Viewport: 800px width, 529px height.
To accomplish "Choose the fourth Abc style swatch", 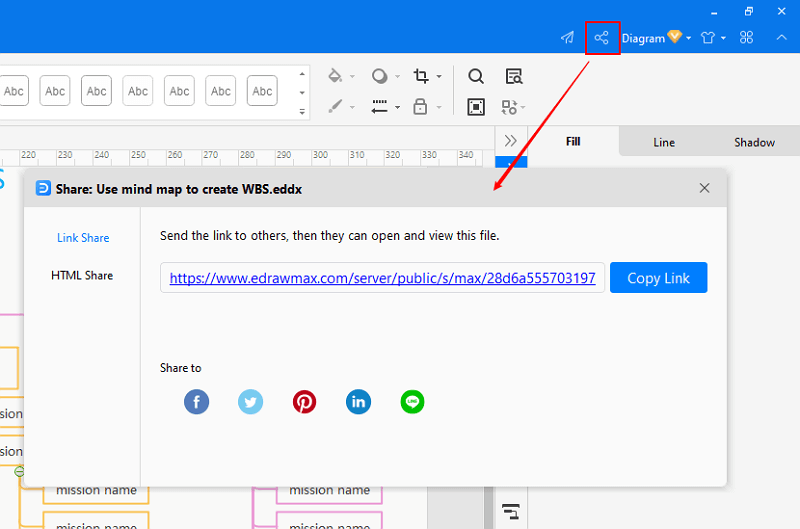I will point(138,91).
